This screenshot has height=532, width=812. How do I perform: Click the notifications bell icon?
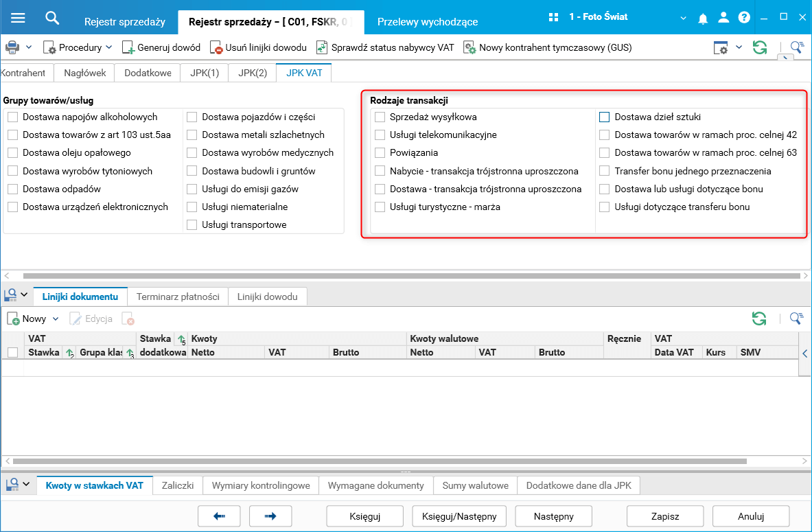click(703, 19)
